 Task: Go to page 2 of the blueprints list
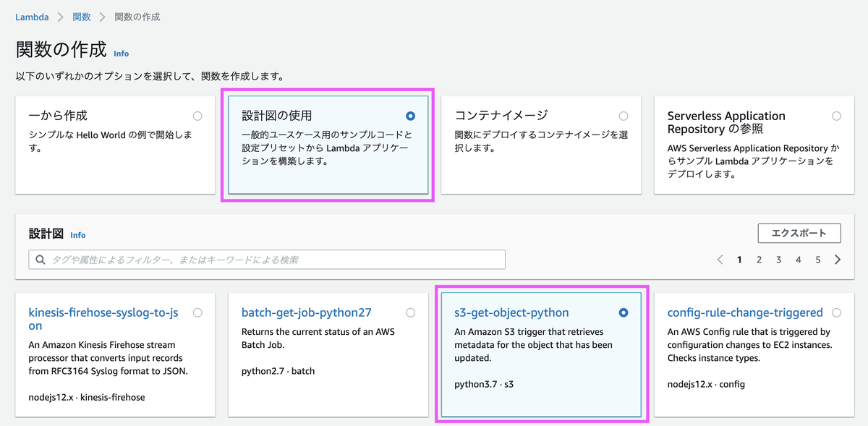point(759,259)
